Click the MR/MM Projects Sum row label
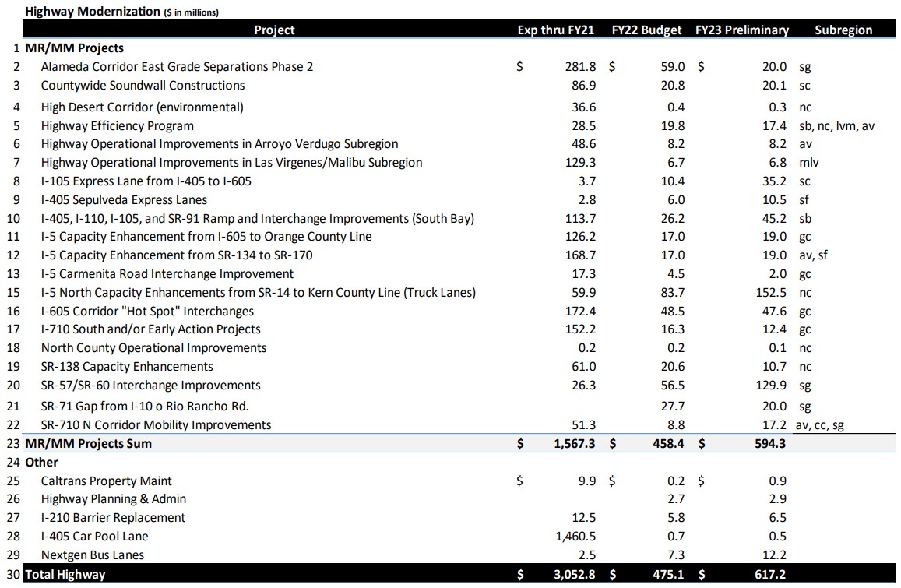Viewport: 901px width, 588px height. [88, 444]
